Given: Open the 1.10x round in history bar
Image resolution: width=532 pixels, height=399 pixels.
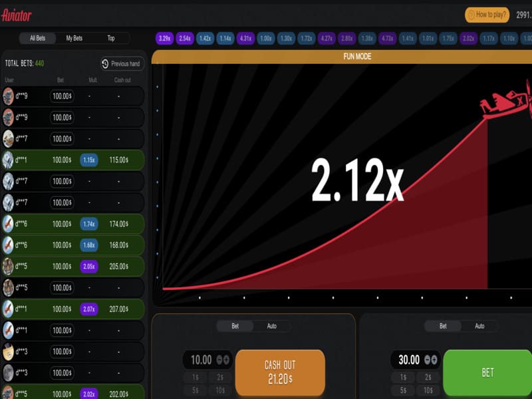Looking at the screenshot, I should (509, 39).
